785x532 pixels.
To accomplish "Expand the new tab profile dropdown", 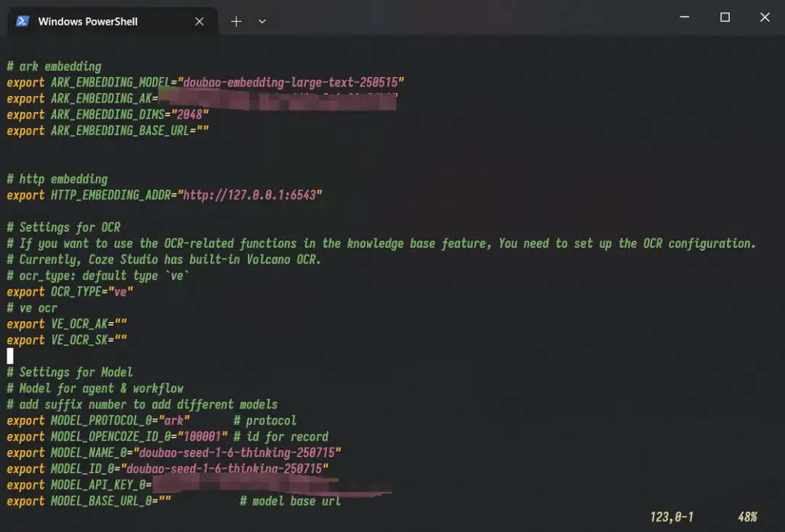I will pos(262,22).
